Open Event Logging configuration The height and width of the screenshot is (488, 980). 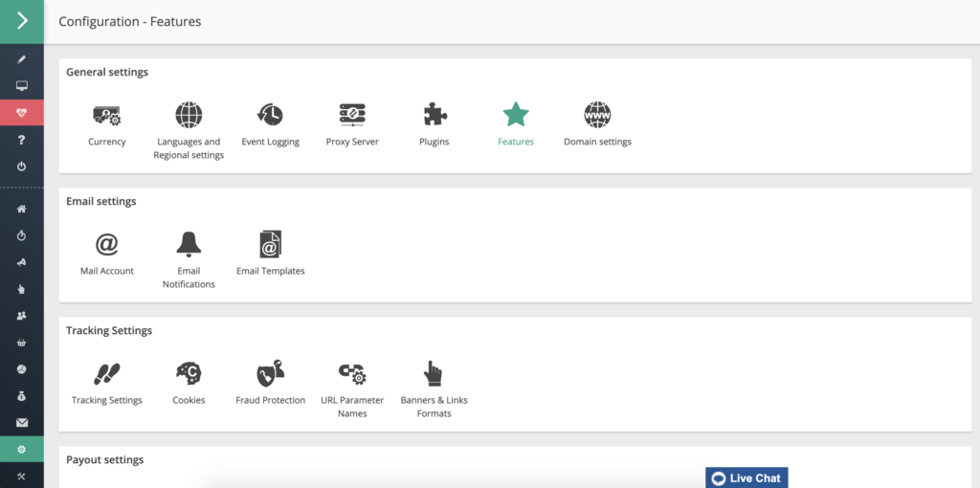(x=271, y=116)
